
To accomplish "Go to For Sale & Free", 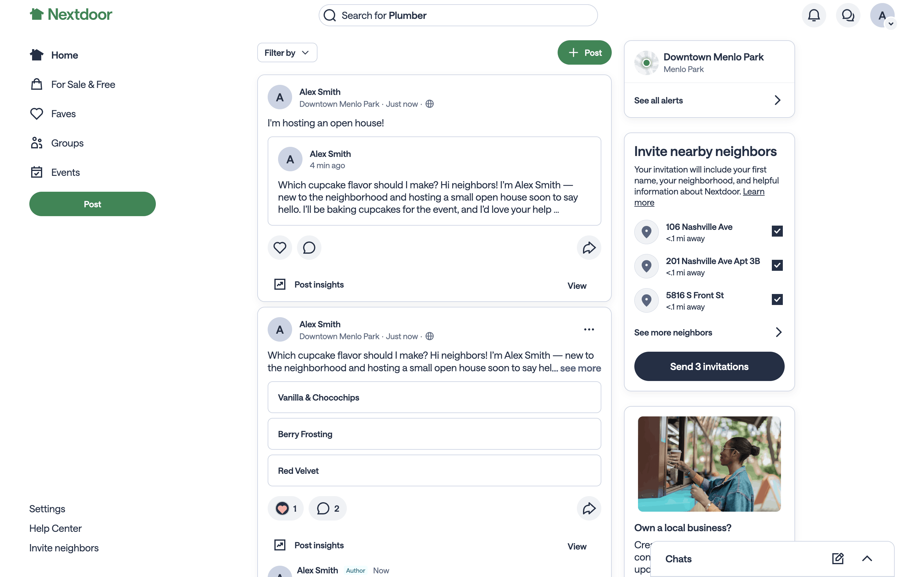I will tap(83, 84).
